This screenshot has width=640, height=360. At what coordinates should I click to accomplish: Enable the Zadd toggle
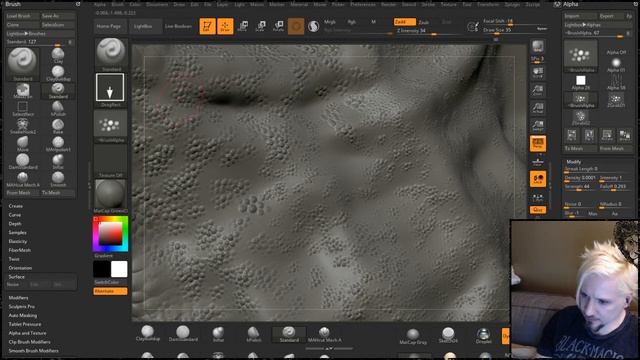404,22
